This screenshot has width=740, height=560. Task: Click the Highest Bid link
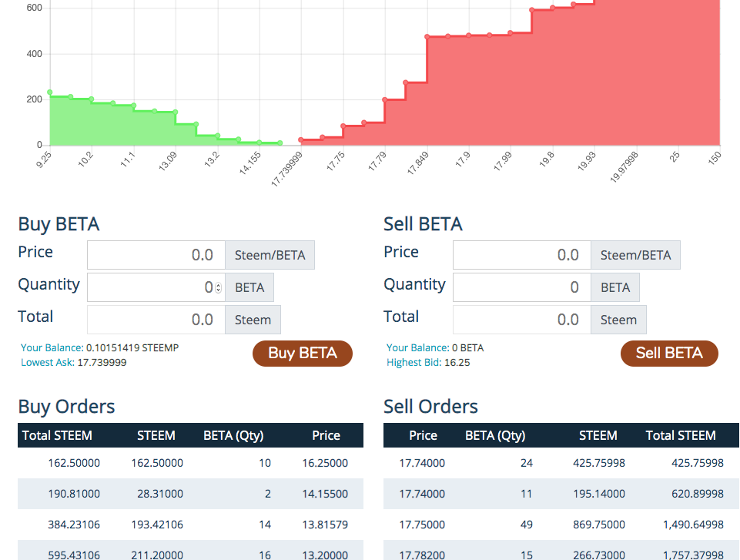point(414,363)
